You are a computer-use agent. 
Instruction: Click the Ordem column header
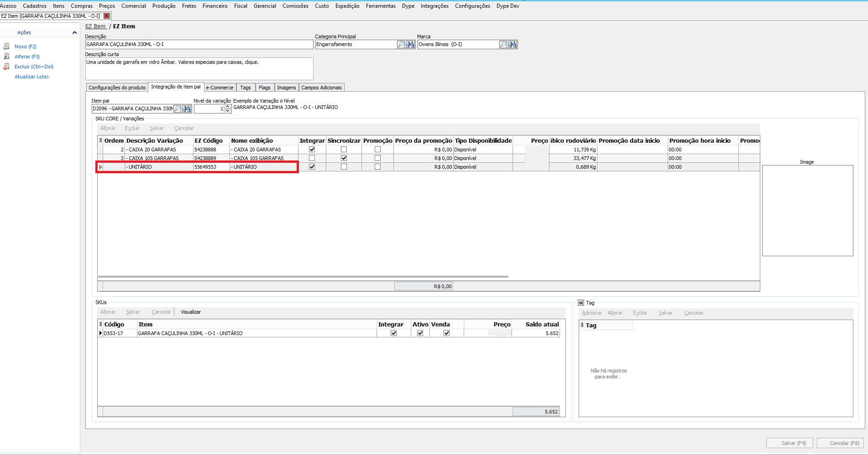click(114, 141)
